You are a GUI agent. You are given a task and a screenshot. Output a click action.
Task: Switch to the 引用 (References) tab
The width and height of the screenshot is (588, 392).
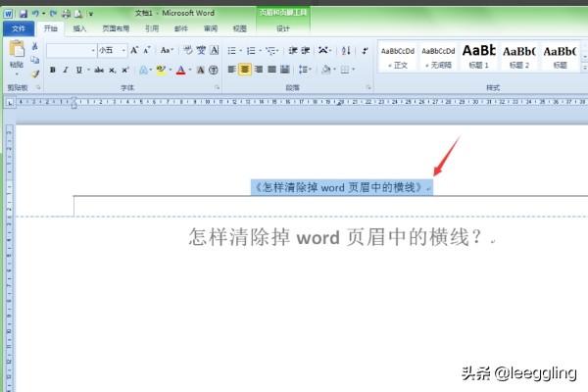152,28
